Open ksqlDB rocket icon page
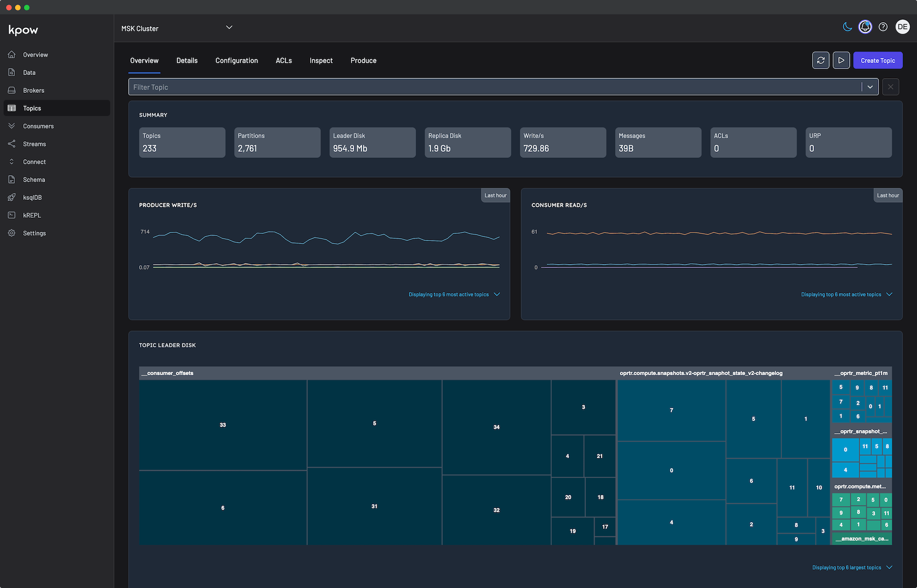The width and height of the screenshot is (917, 588). click(x=32, y=197)
